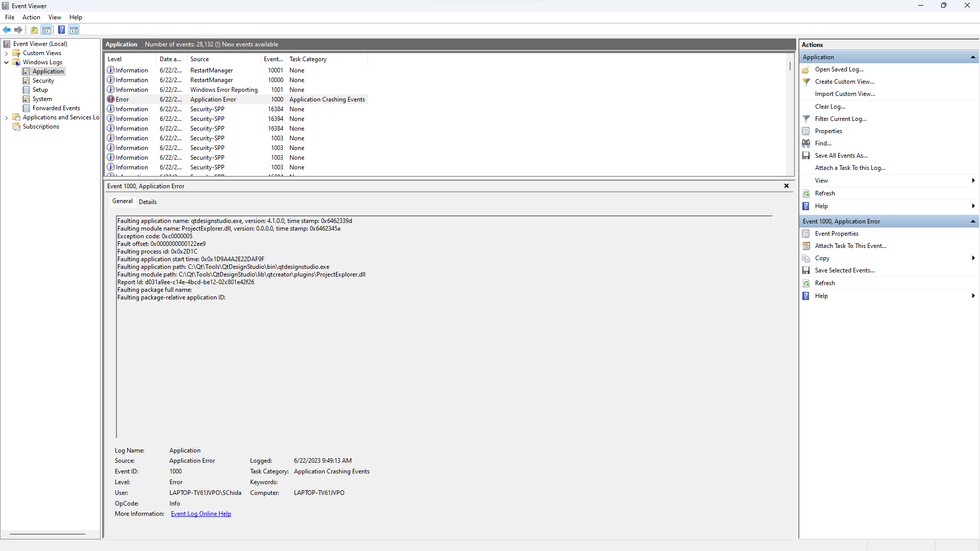
Task: Sort events by Task Category column header
Action: point(327,59)
